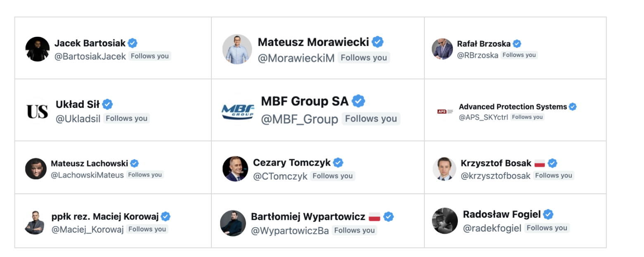Open the Bartłomiej Wypartowicz name link
644x257 pixels.
point(308,217)
